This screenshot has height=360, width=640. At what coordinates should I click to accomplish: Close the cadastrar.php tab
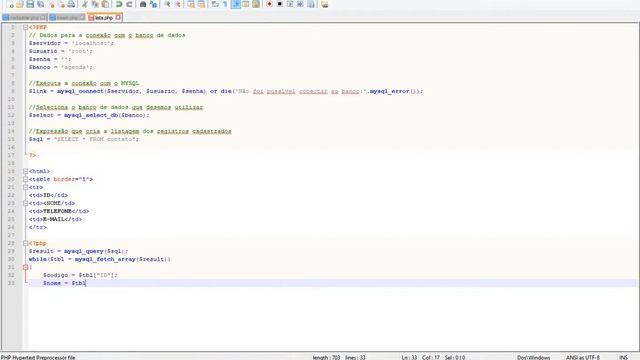(x=43, y=18)
